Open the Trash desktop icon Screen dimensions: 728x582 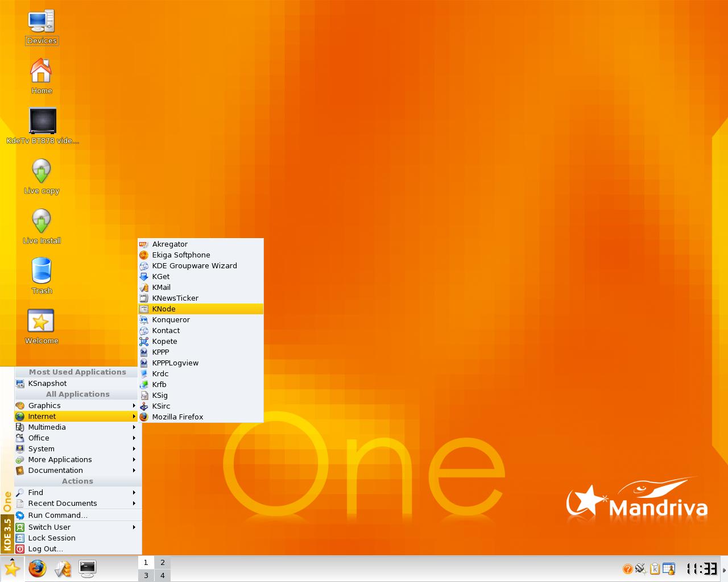pyautogui.click(x=42, y=276)
